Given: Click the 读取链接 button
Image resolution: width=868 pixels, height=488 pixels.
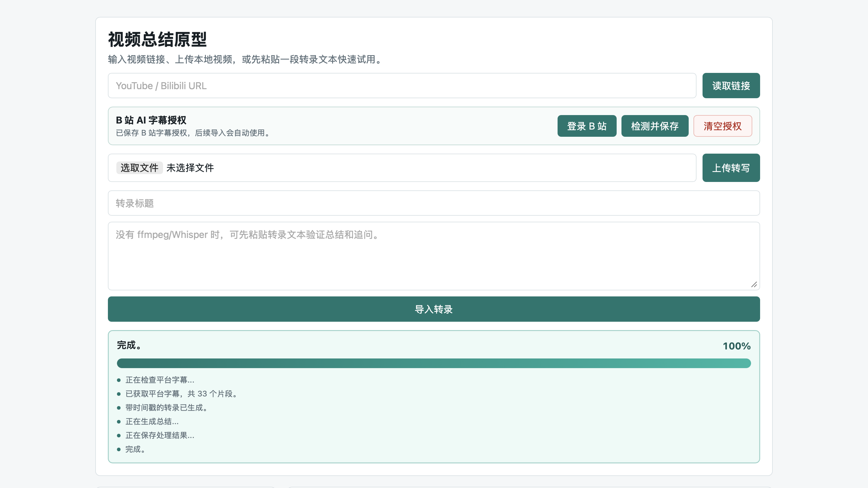Looking at the screenshot, I should coord(731,86).
